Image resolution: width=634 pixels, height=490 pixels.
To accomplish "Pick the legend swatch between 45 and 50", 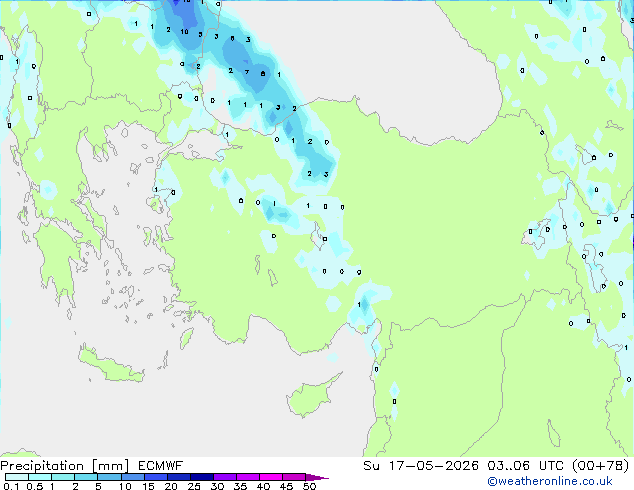I will click(294, 477).
